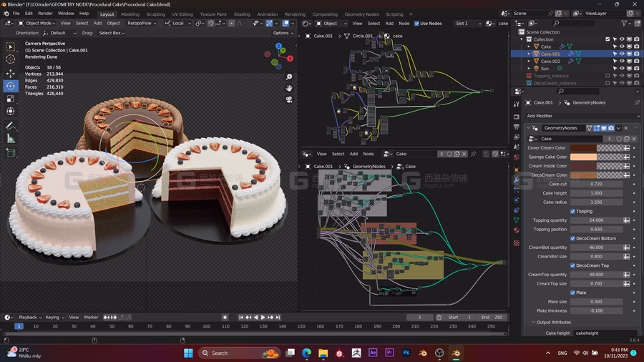Click the End frame field in timeline
644x362 pixels.
tap(492, 317)
